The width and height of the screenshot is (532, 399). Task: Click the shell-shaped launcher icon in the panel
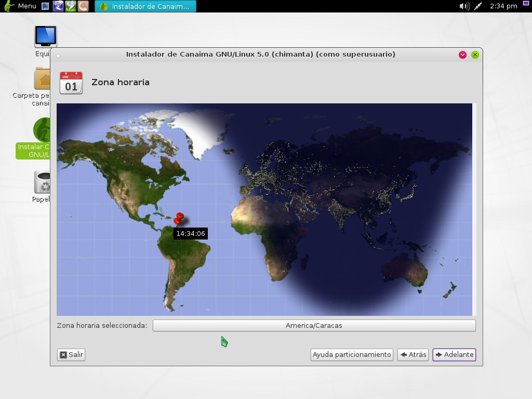(x=83, y=6)
